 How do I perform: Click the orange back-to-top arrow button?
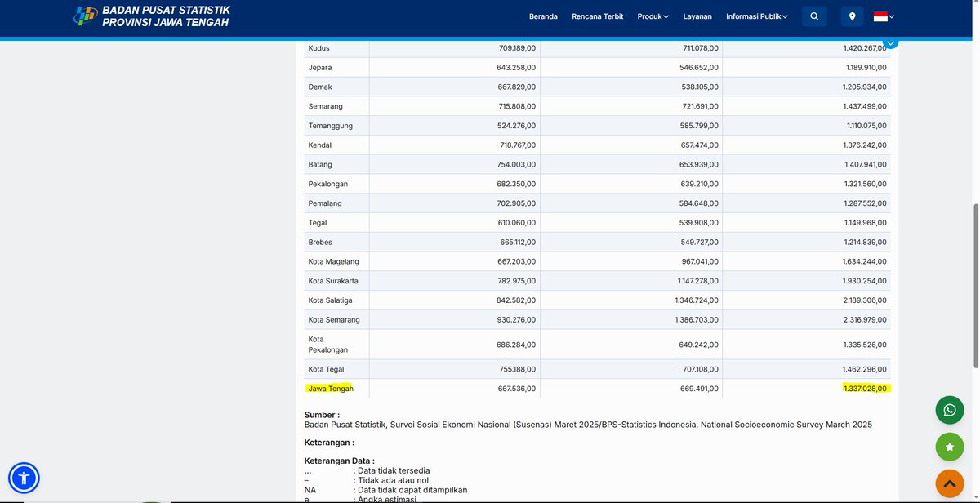click(x=949, y=483)
